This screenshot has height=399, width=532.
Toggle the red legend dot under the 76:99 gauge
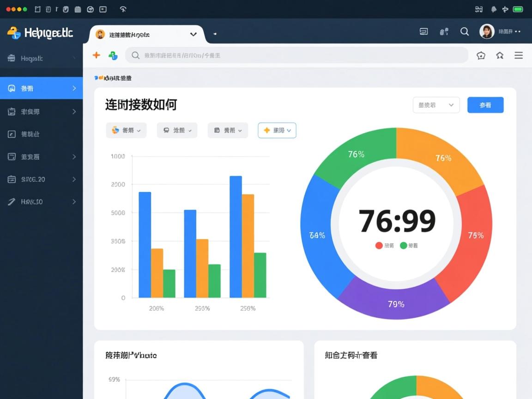[378, 245]
